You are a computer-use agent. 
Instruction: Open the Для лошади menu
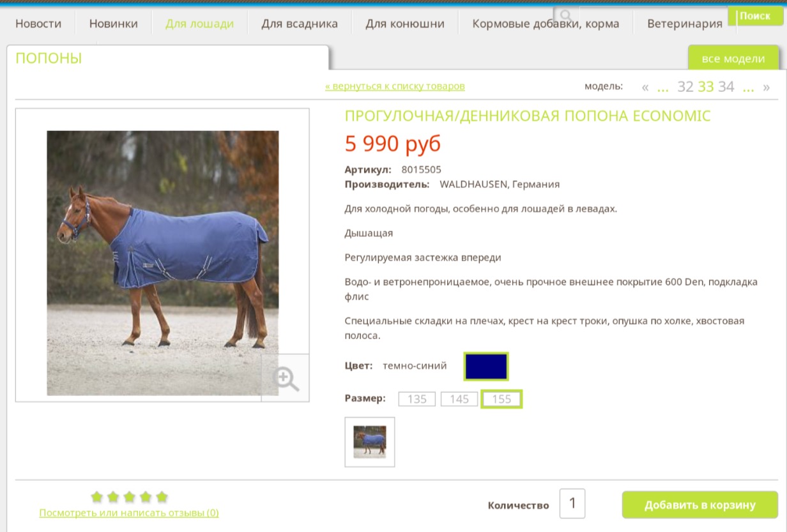[x=199, y=24]
